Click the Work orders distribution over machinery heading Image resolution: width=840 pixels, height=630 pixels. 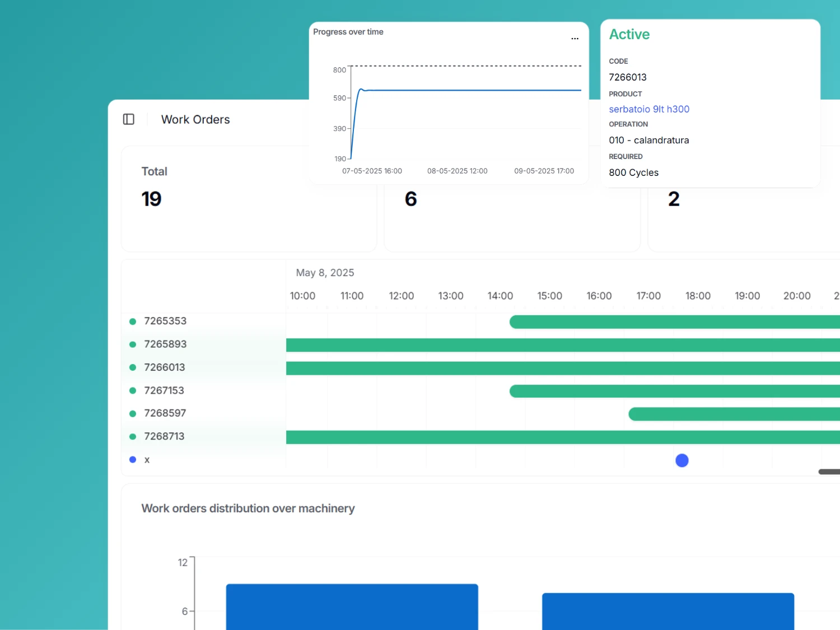(x=248, y=508)
